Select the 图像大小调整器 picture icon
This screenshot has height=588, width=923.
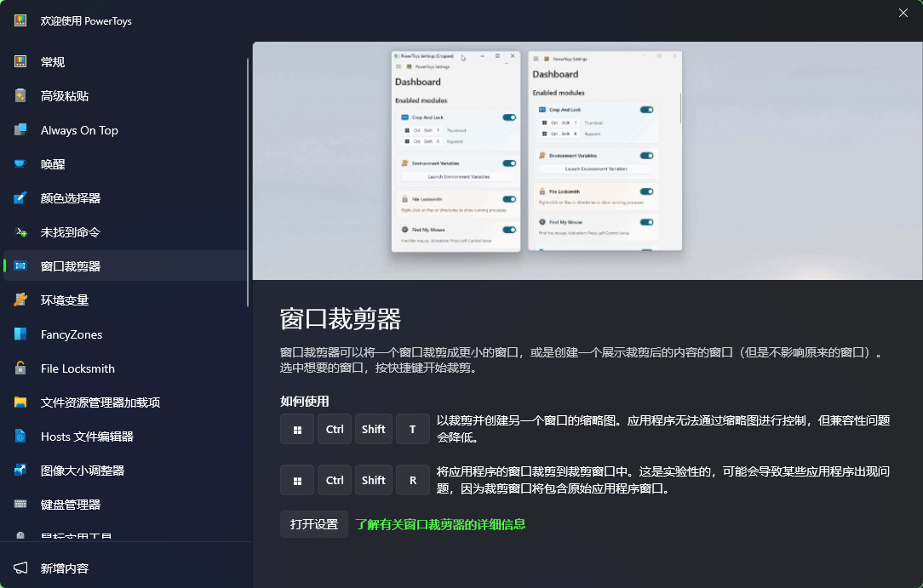20,471
